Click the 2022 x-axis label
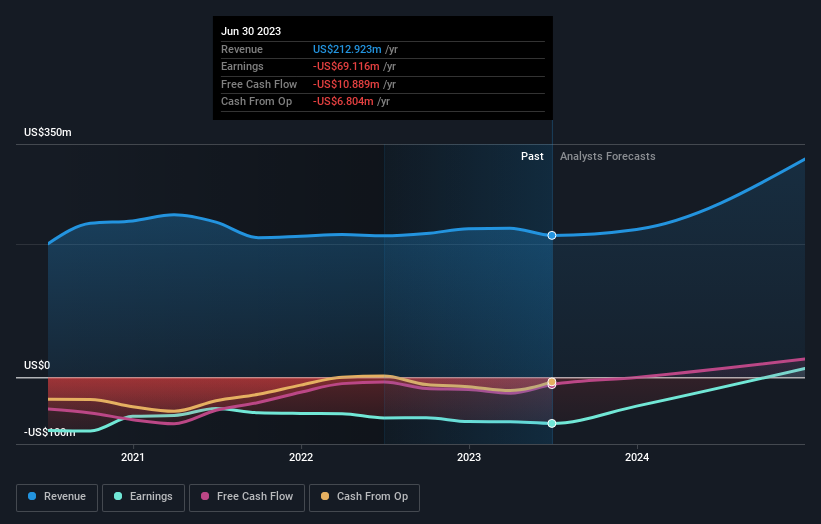Image resolution: width=821 pixels, height=524 pixels. [x=301, y=457]
